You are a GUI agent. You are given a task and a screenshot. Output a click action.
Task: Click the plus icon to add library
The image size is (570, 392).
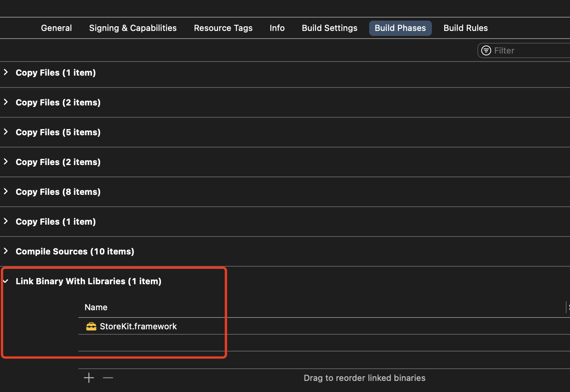pyautogui.click(x=89, y=378)
